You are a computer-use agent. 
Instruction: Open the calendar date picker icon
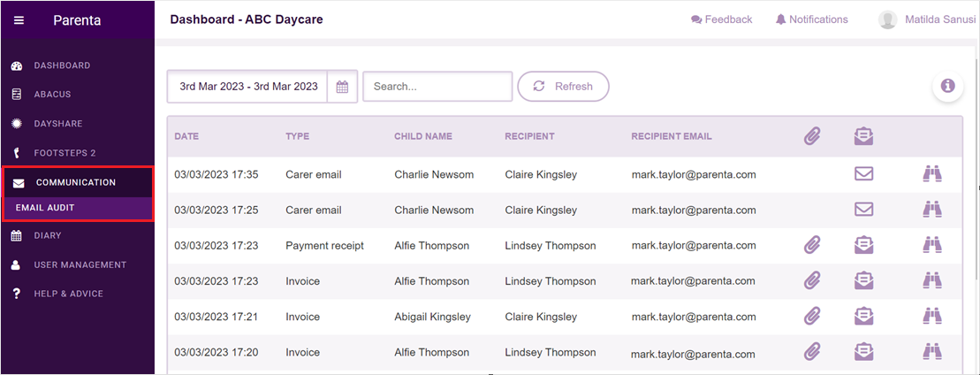point(342,87)
